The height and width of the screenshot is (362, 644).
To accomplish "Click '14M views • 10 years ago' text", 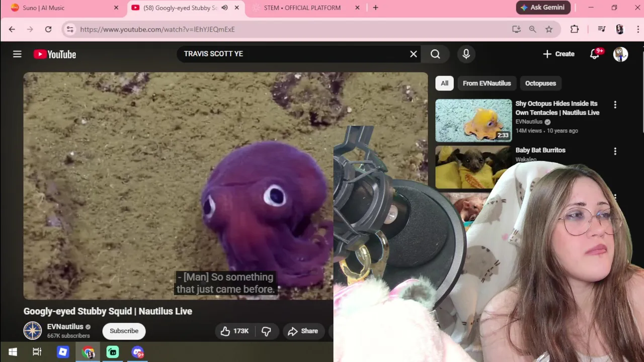I will click(x=546, y=131).
